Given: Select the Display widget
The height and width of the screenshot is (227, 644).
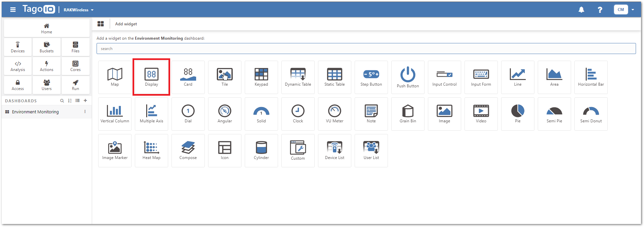Looking at the screenshot, I should pos(151,77).
